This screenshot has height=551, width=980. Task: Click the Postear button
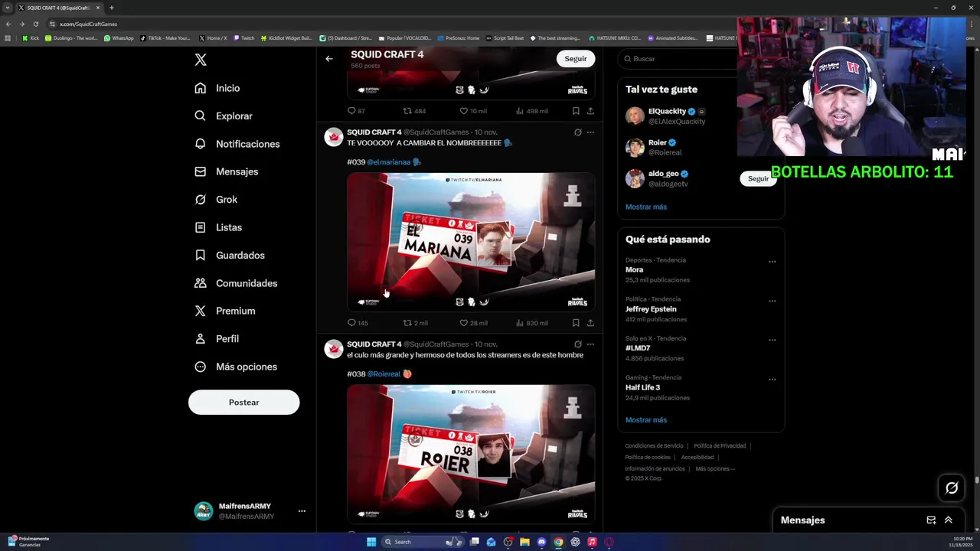coord(243,403)
